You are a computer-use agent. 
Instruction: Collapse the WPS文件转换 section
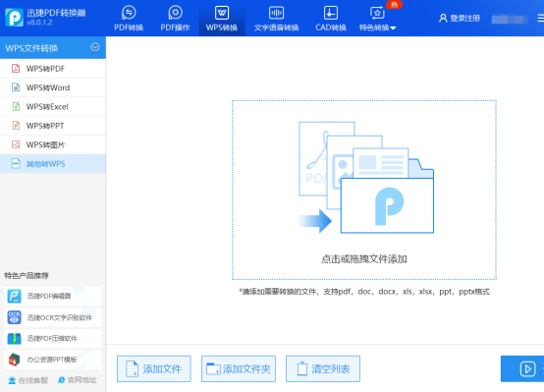click(94, 47)
